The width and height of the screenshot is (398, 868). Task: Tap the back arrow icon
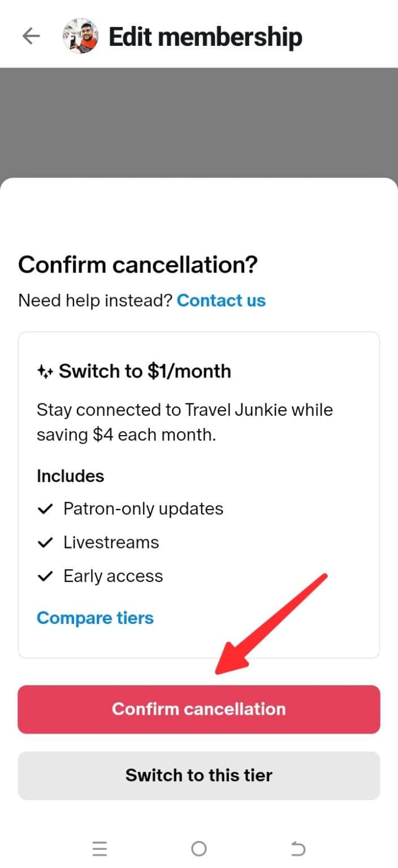point(31,37)
